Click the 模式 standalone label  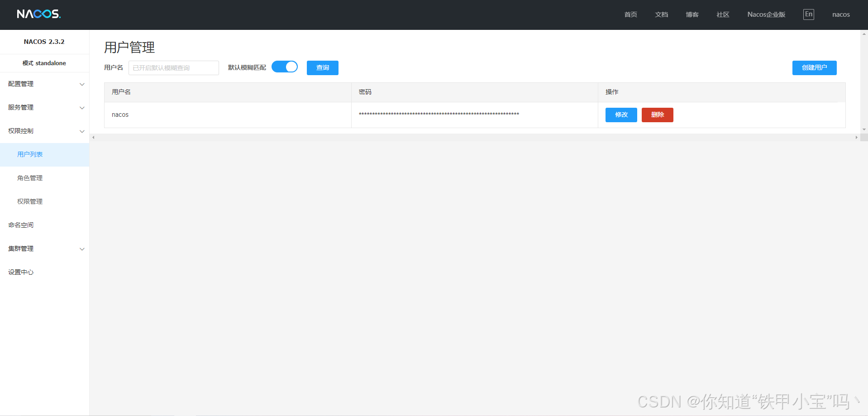pos(44,63)
